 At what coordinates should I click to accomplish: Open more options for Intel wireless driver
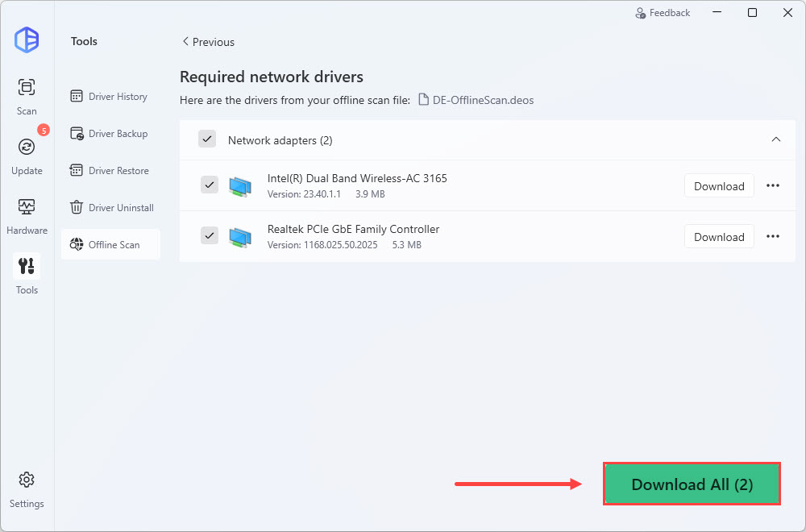click(772, 185)
